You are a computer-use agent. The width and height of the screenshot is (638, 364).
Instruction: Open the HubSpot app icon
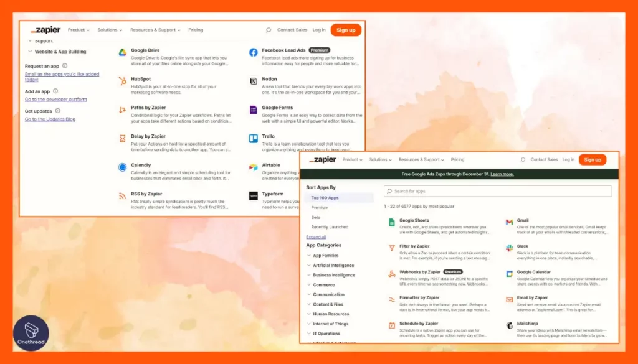point(123,81)
